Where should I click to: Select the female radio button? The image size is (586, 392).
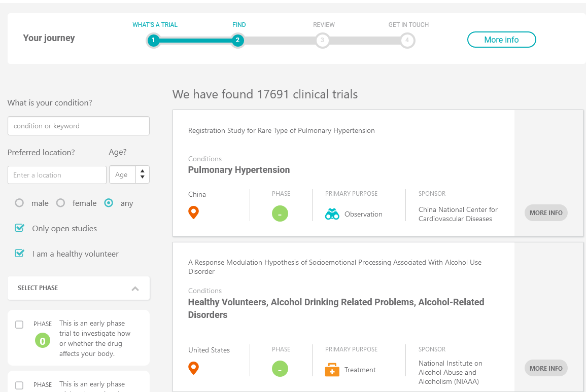[60, 203]
